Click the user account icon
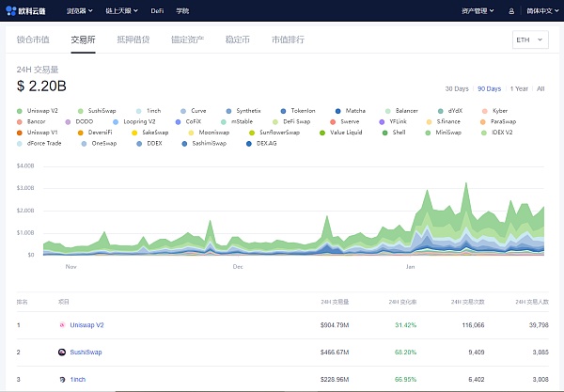 coord(511,11)
